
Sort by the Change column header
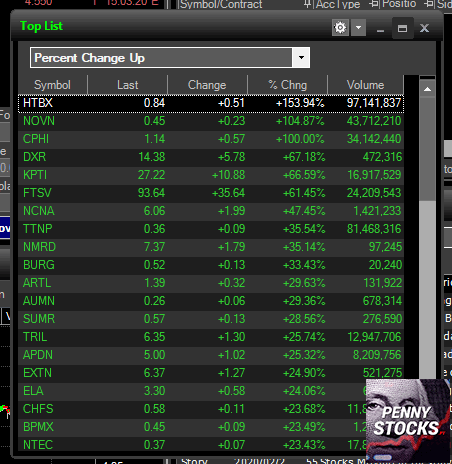pyautogui.click(x=207, y=85)
